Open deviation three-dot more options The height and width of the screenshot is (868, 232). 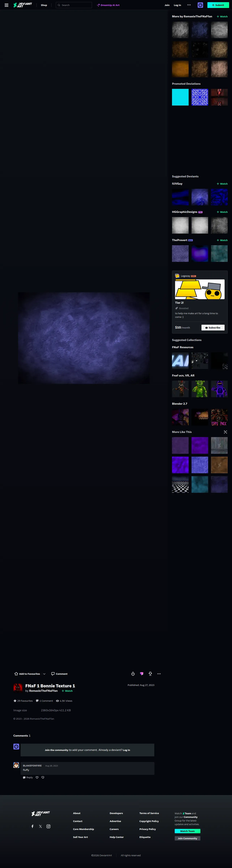click(159, 674)
